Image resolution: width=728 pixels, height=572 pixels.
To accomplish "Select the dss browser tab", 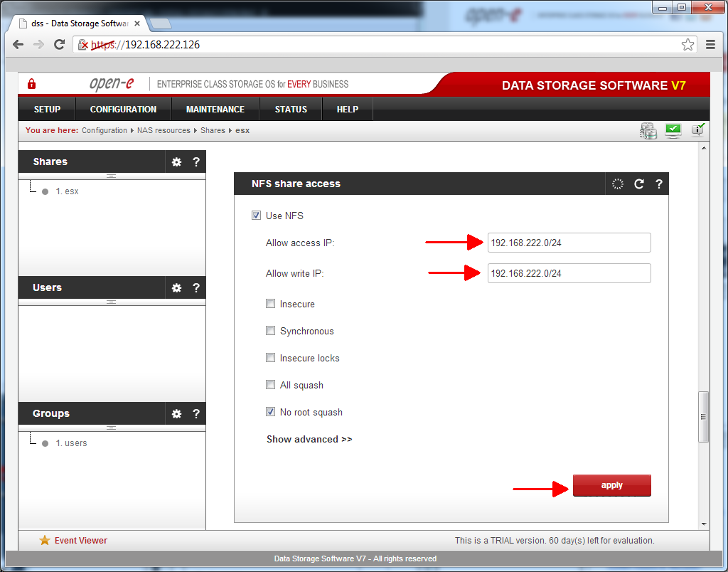I will coord(79,23).
